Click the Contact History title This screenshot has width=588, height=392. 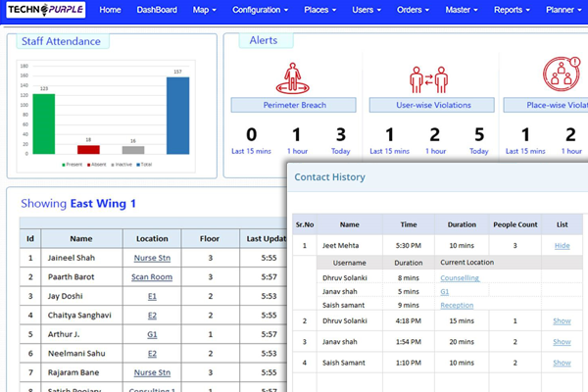(329, 177)
